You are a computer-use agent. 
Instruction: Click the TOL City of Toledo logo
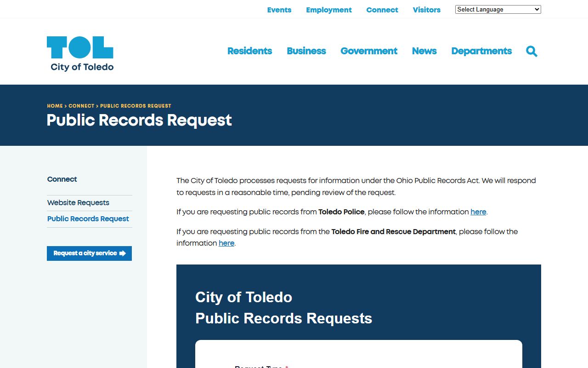point(80,54)
